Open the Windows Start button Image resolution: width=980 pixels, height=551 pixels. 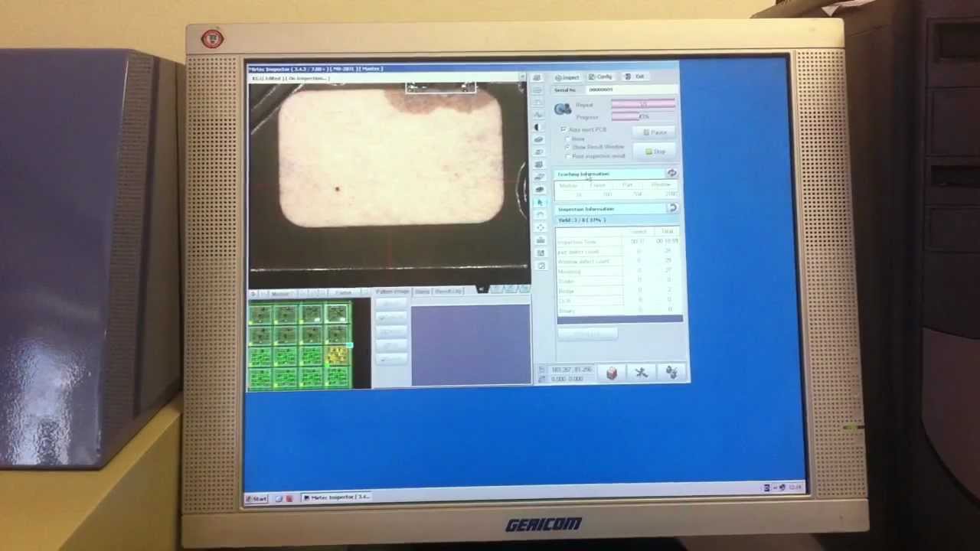pyautogui.click(x=256, y=498)
